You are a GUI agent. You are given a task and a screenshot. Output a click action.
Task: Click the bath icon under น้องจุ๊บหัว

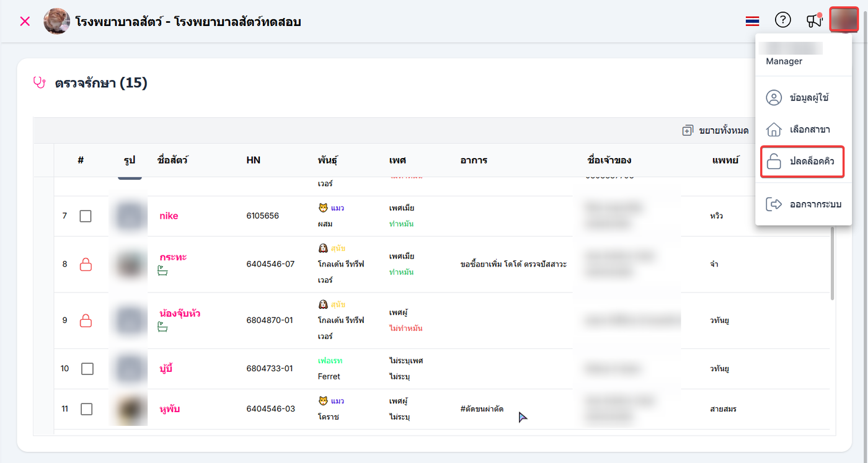pyautogui.click(x=163, y=327)
